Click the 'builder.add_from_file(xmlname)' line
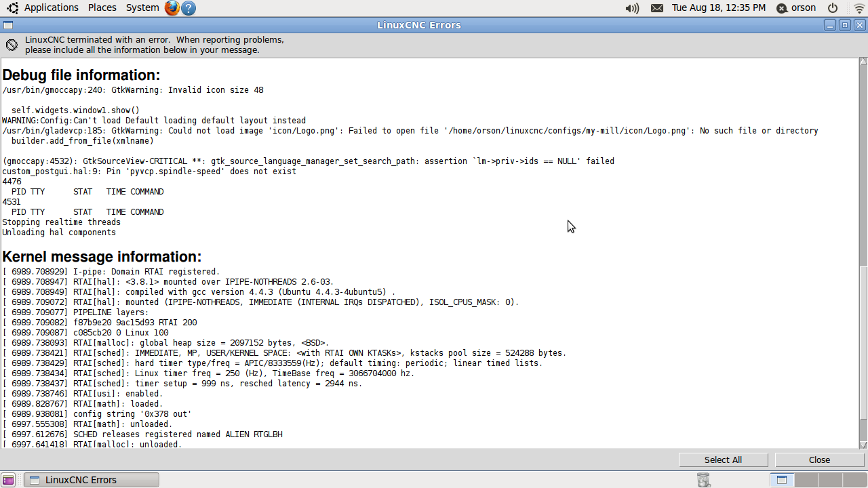Image resolution: width=868 pixels, height=488 pixels. click(x=83, y=141)
